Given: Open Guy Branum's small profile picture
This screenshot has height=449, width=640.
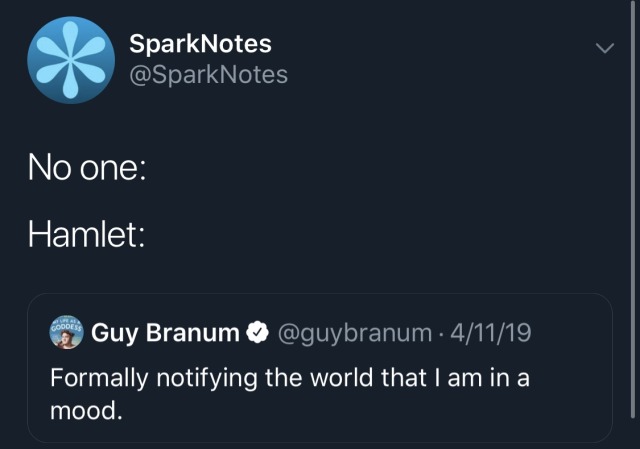Looking at the screenshot, I should [67, 332].
